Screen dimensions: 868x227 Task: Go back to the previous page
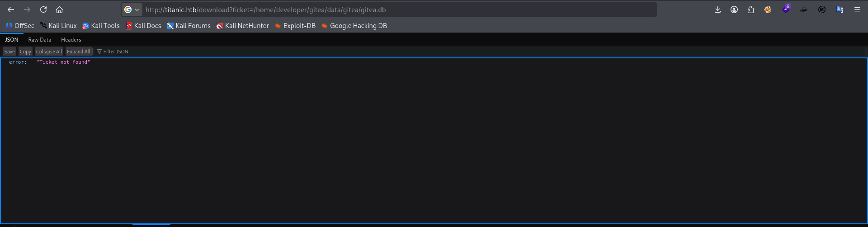click(11, 9)
